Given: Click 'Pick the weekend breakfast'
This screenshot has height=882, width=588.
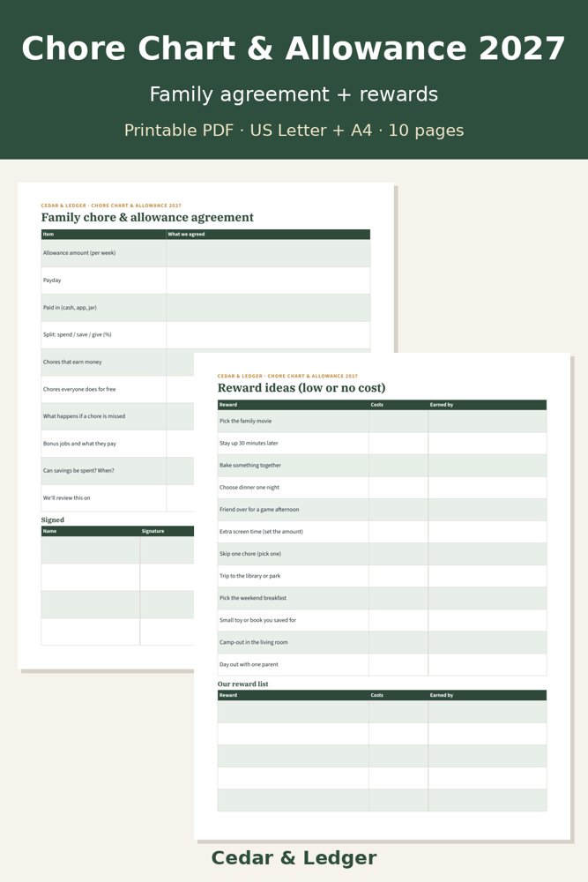Looking at the screenshot, I should (253, 598).
